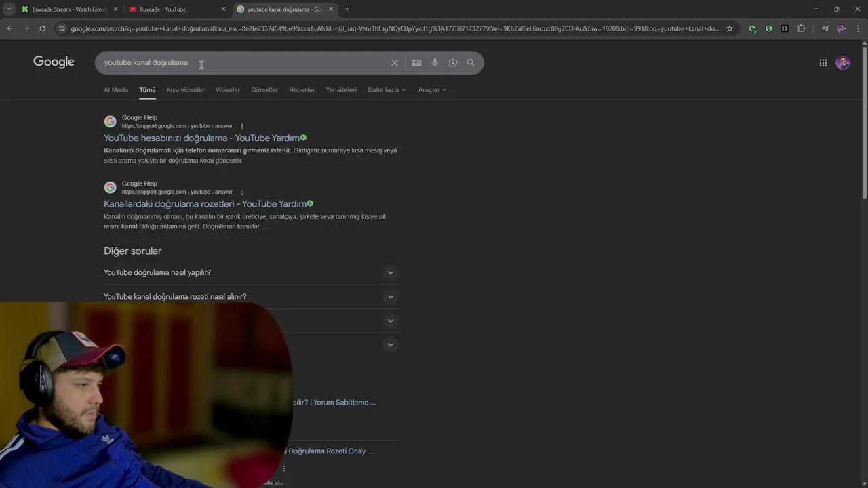Open the Chrome three-dot menu
Image resolution: width=868 pixels, height=488 pixels.
(x=858, y=28)
